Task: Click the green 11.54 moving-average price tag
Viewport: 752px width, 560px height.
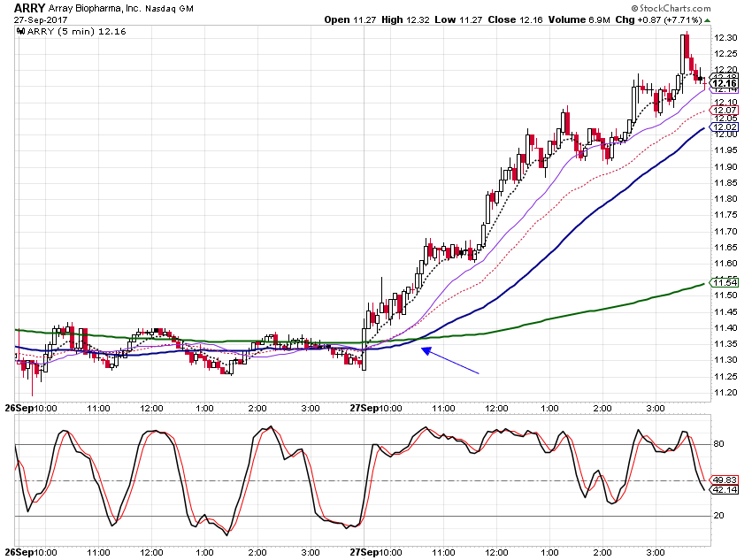Action: (x=725, y=282)
